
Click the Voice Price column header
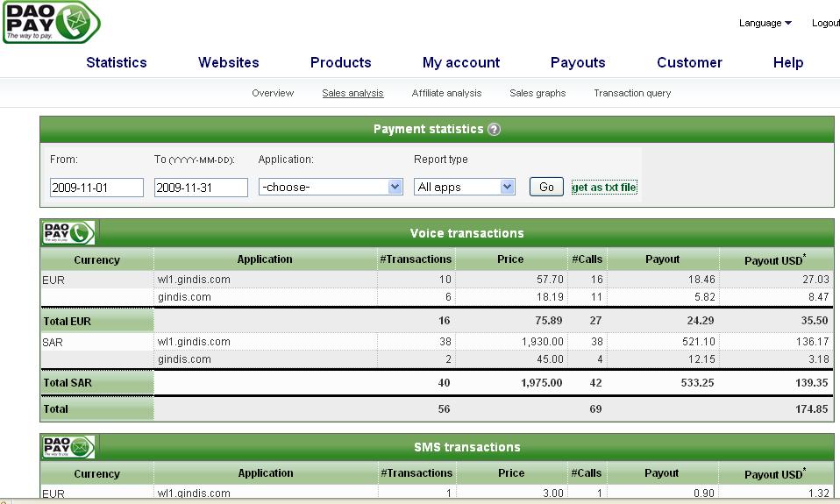pos(510,259)
